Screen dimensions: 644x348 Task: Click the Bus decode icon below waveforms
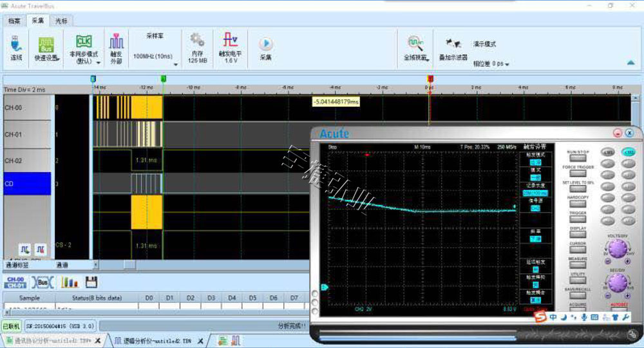(43, 282)
